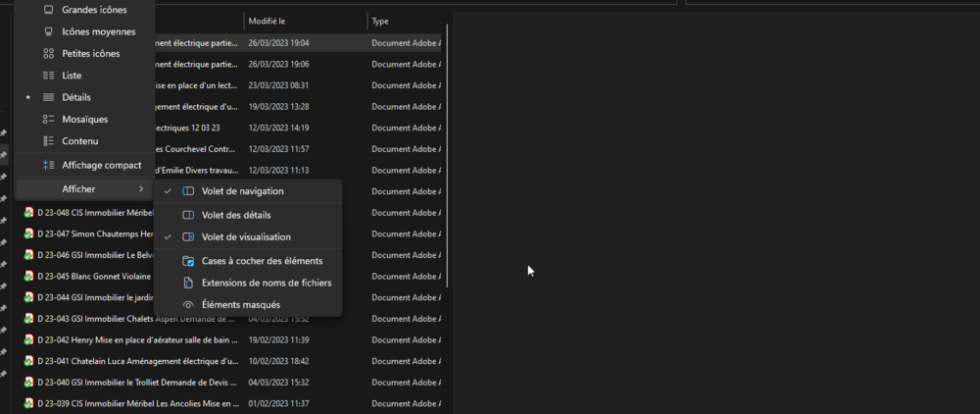
Task: Click PDF icon of D 23-042 Henry file
Action: click(29, 339)
